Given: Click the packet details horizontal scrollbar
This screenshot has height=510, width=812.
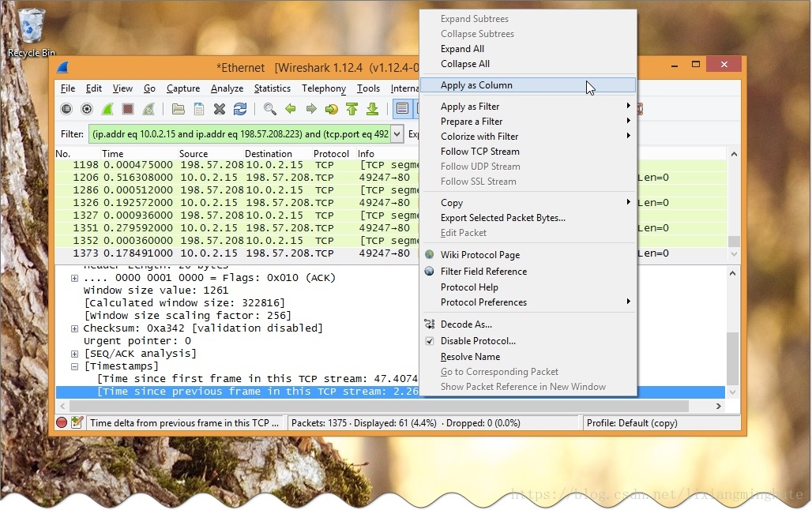Looking at the screenshot, I should (x=378, y=406).
